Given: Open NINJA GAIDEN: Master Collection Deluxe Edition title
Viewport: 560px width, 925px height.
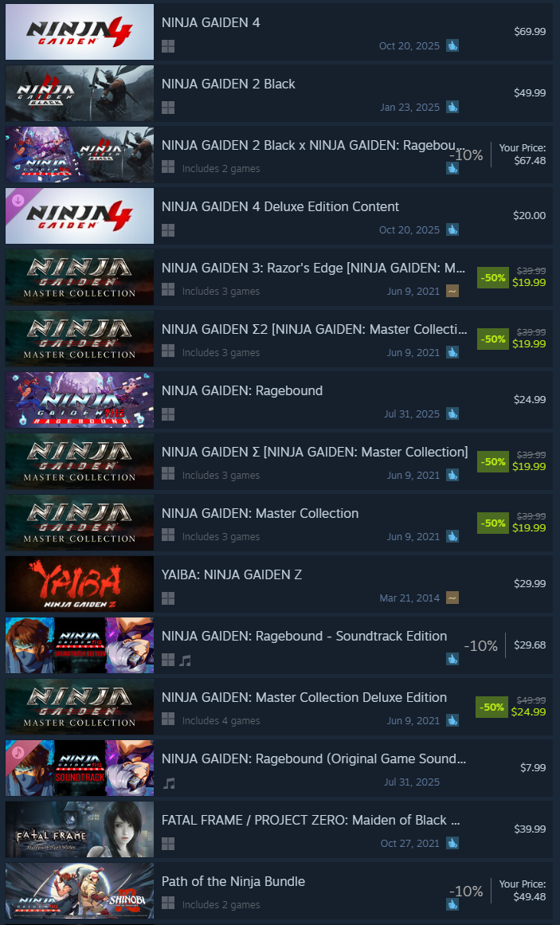Looking at the screenshot, I should (304, 697).
